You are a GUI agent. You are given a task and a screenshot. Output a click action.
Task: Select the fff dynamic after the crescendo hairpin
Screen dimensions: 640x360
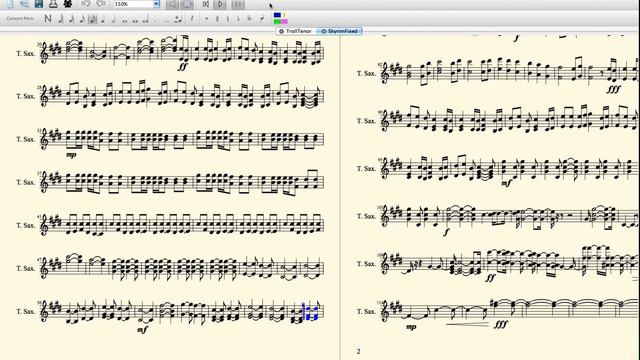[x=501, y=324]
